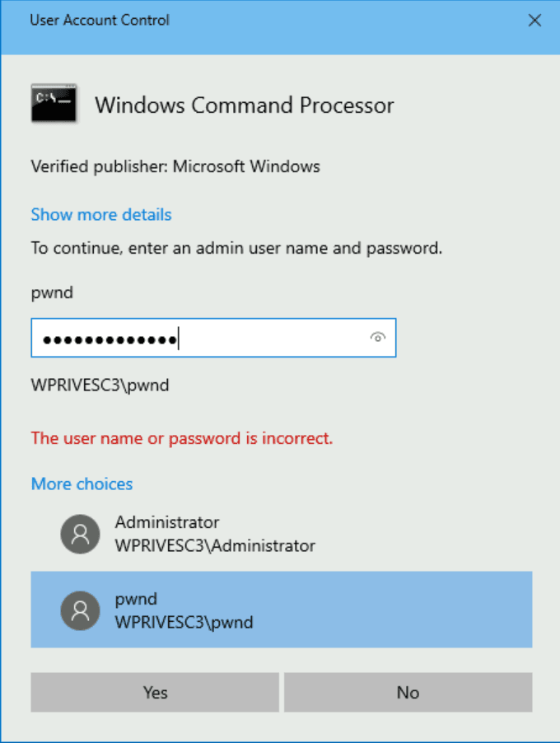This screenshot has width=560, height=743.
Task: Click the incorrect password error message
Action: click(x=182, y=438)
